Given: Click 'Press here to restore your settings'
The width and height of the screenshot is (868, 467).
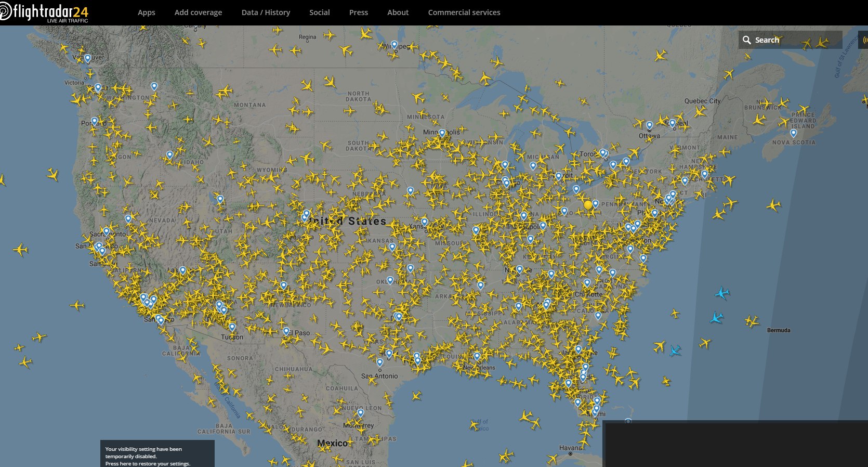Looking at the screenshot, I should [x=148, y=463].
